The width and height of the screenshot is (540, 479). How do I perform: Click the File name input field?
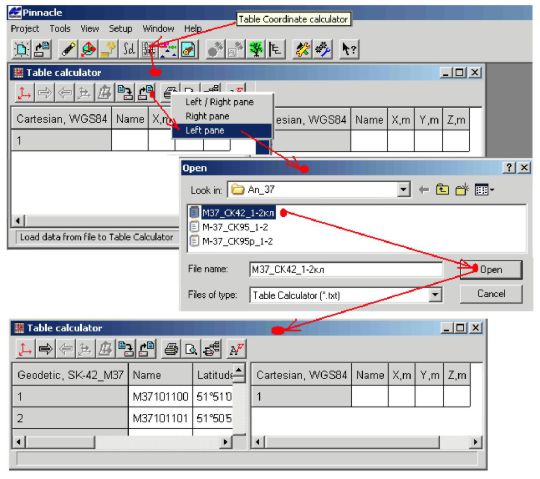pyautogui.click(x=346, y=270)
